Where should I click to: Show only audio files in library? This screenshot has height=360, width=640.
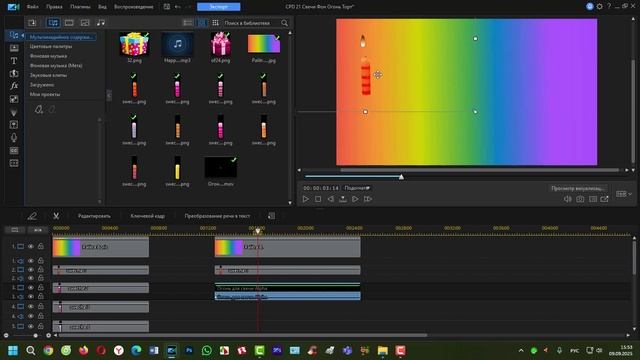click(x=100, y=22)
